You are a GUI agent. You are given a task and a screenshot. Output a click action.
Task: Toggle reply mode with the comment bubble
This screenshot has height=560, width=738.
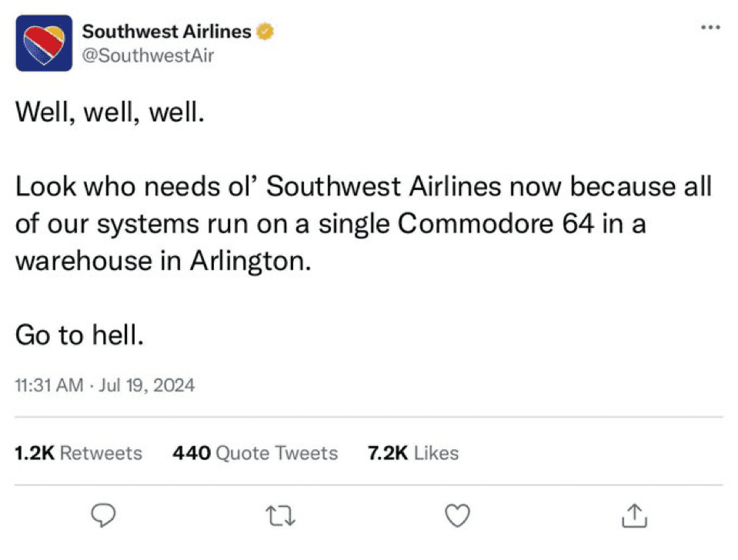tap(102, 515)
